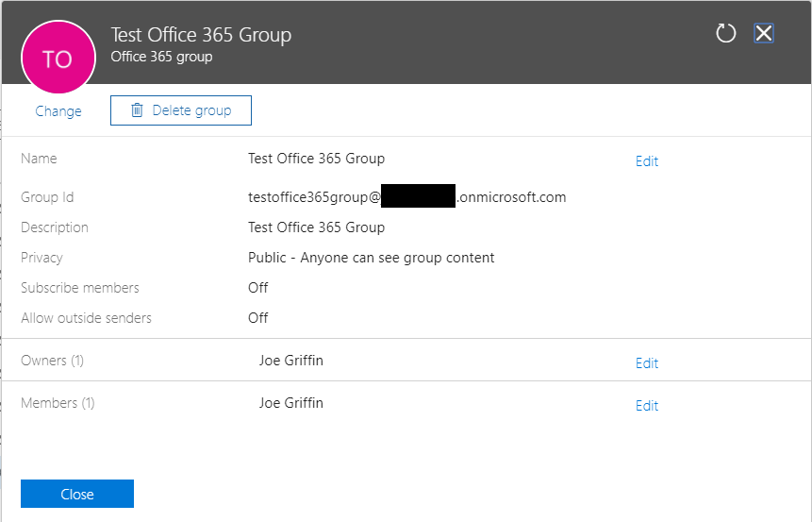Click the Subscribe members Off value
This screenshot has height=522, width=812.
coord(258,288)
